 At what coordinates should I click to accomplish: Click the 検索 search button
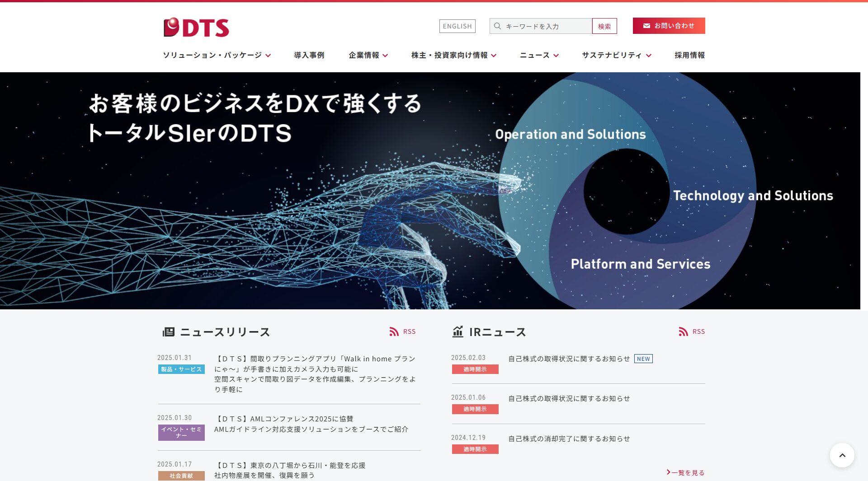tap(604, 26)
